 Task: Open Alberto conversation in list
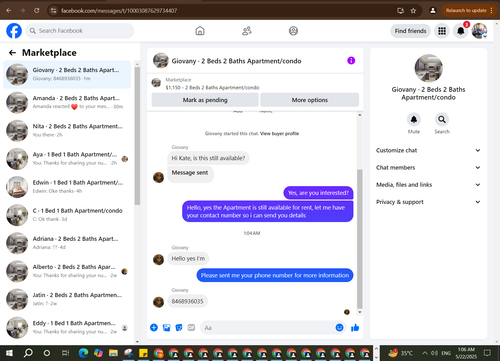[x=67, y=271]
